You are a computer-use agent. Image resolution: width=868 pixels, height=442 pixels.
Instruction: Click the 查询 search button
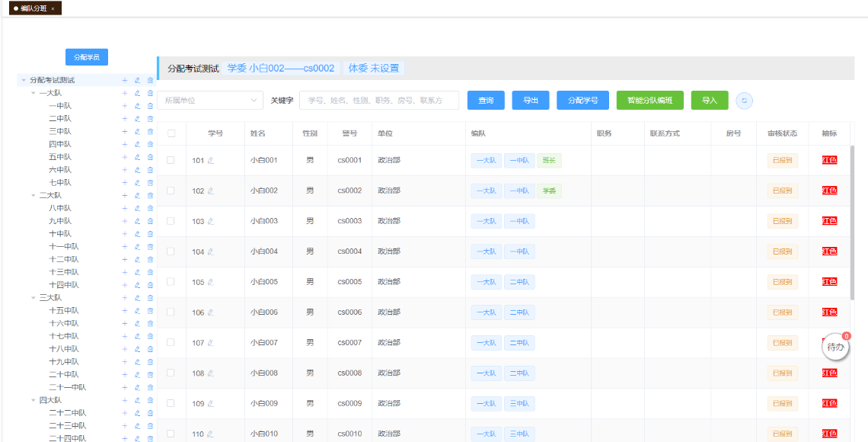point(486,101)
